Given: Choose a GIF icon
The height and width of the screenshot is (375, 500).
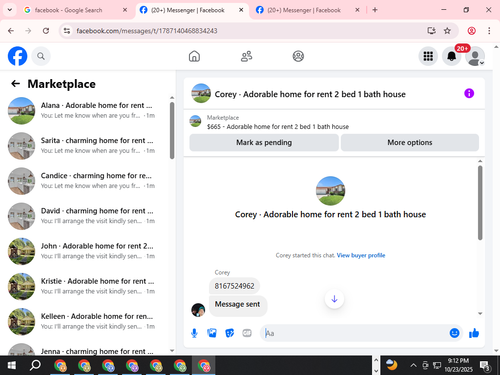Looking at the screenshot, I should click(247, 333).
